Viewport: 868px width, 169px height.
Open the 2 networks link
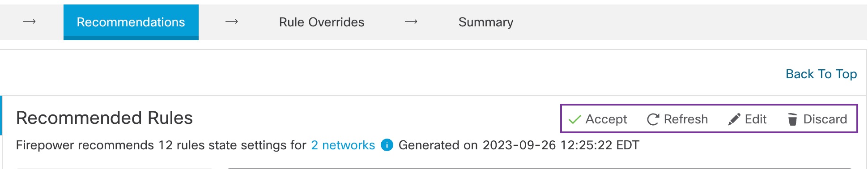[343, 145]
